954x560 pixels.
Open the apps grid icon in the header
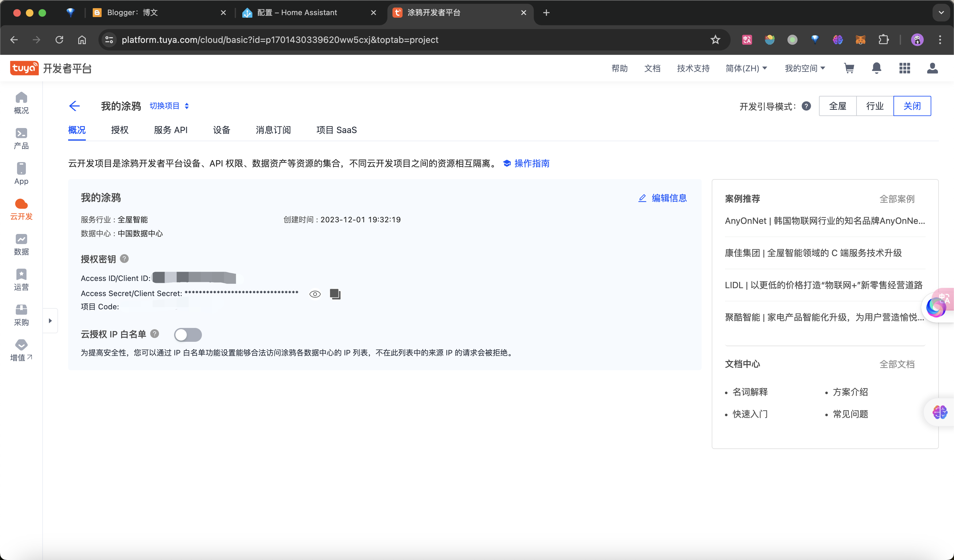(904, 68)
